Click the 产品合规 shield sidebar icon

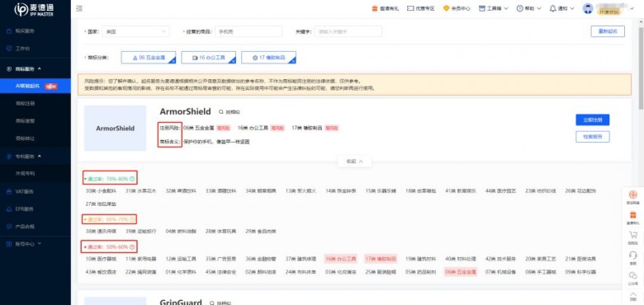9,227
